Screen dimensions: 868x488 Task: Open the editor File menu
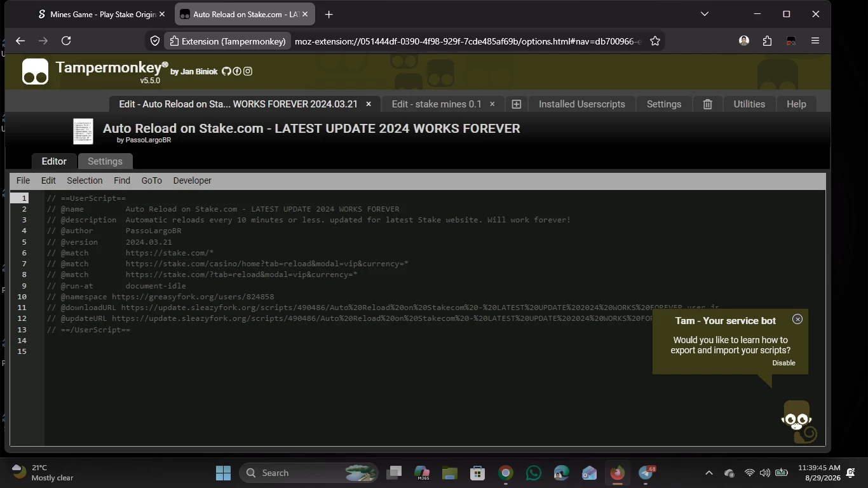click(x=23, y=180)
